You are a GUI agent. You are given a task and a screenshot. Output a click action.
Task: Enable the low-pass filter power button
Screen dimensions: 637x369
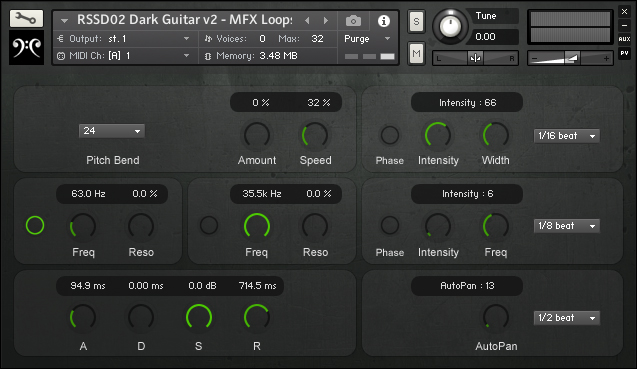pyautogui.click(x=209, y=225)
